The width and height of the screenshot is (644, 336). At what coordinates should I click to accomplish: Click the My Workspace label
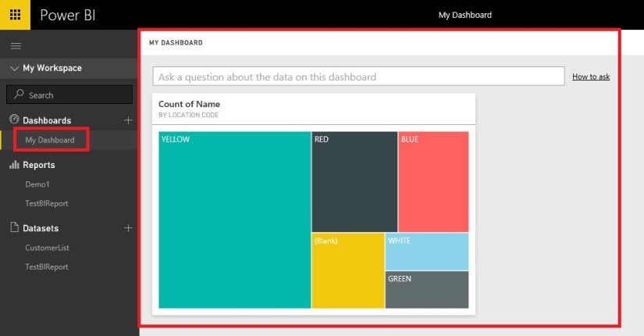(x=52, y=68)
